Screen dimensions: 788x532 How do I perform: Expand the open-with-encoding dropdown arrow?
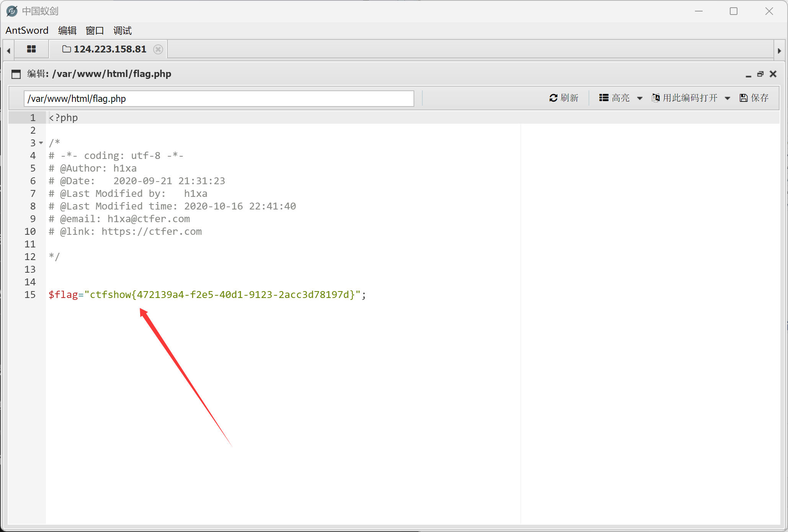coord(727,98)
